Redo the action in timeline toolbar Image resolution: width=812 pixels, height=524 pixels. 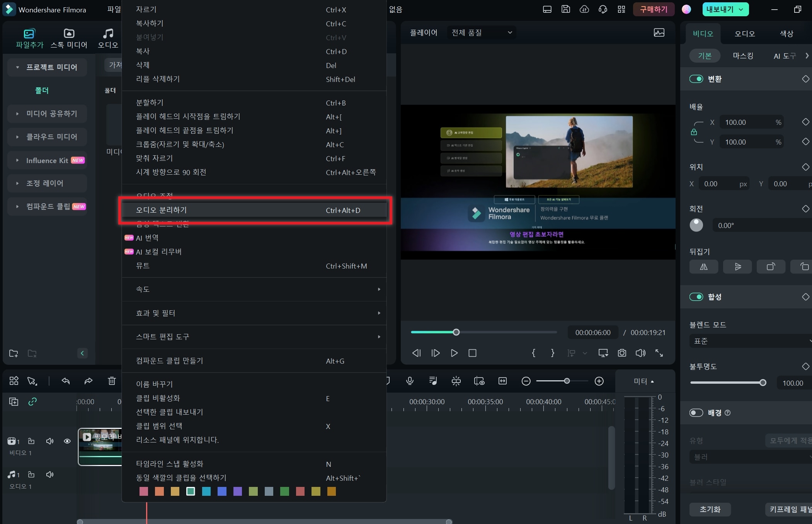click(x=88, y=381)
